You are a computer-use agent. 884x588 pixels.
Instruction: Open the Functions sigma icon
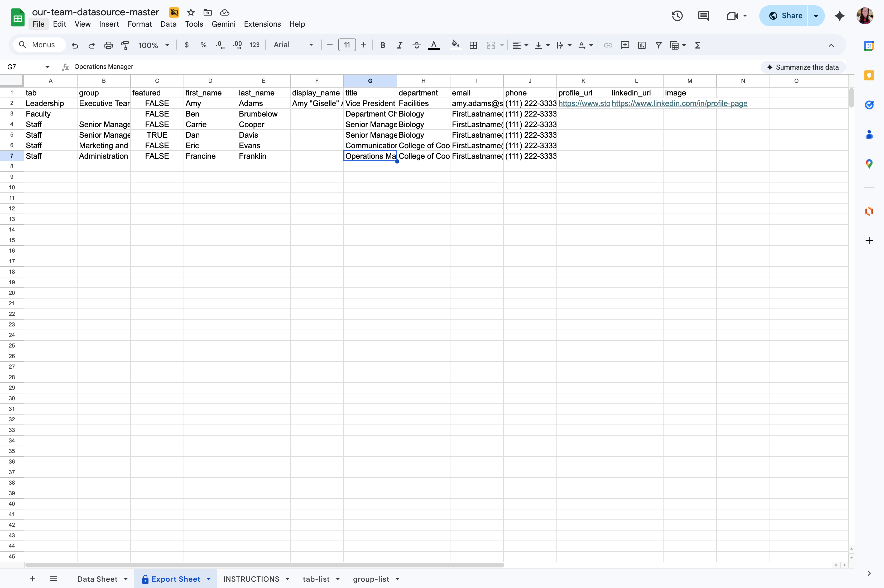[698, 45]
